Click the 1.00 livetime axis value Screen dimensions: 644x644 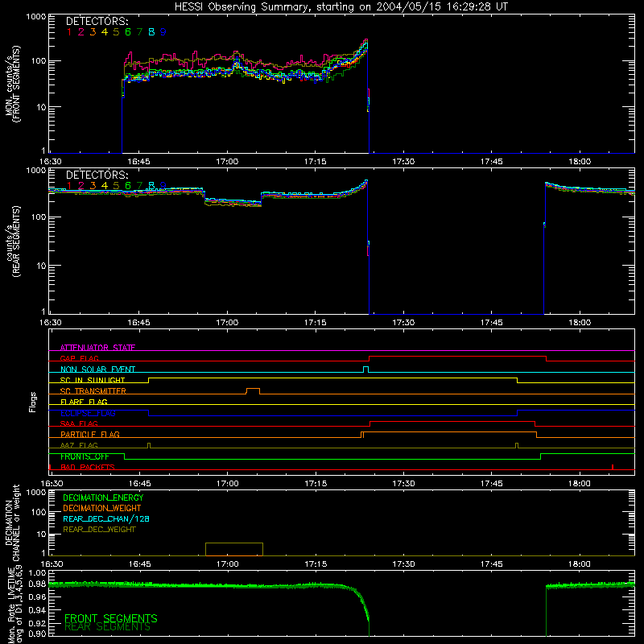[x=37, y=572]
